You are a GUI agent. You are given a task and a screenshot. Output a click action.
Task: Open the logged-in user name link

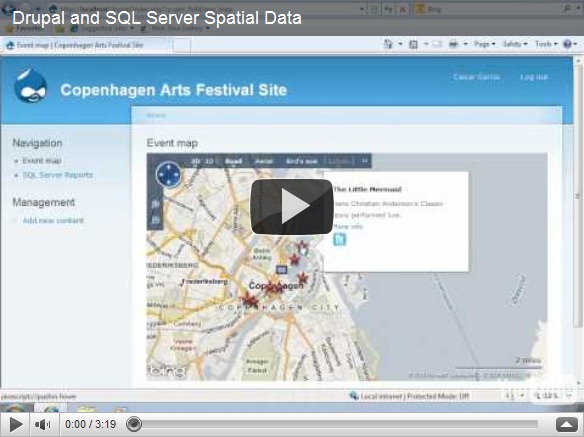click(476, 77)
